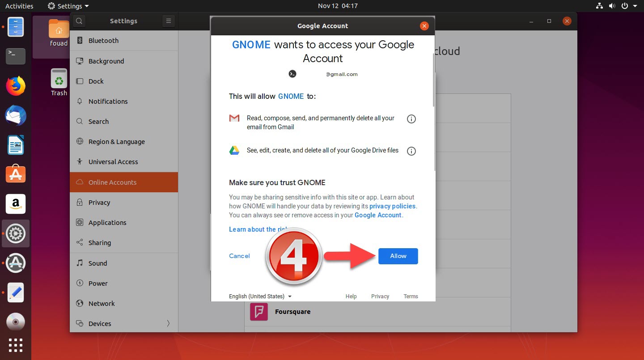
Task: Launch Terminal from the dock
Action: click(x=16, y=56)
